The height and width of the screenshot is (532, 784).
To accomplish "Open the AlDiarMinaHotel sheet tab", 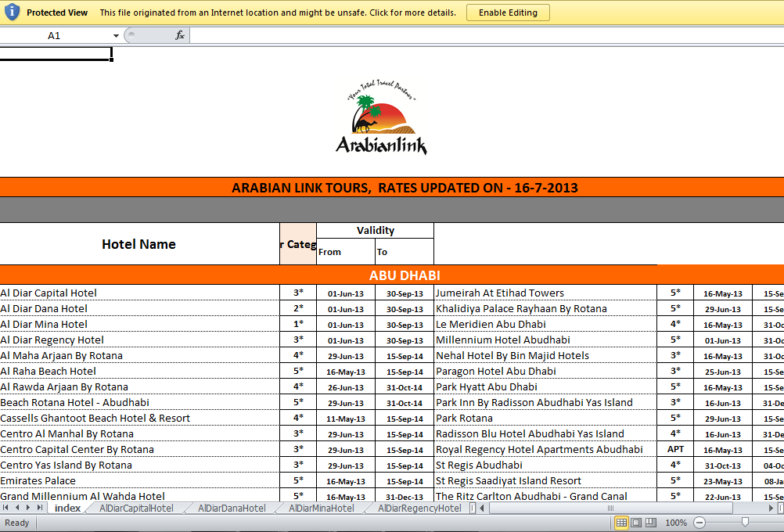I will pos(321,508).
